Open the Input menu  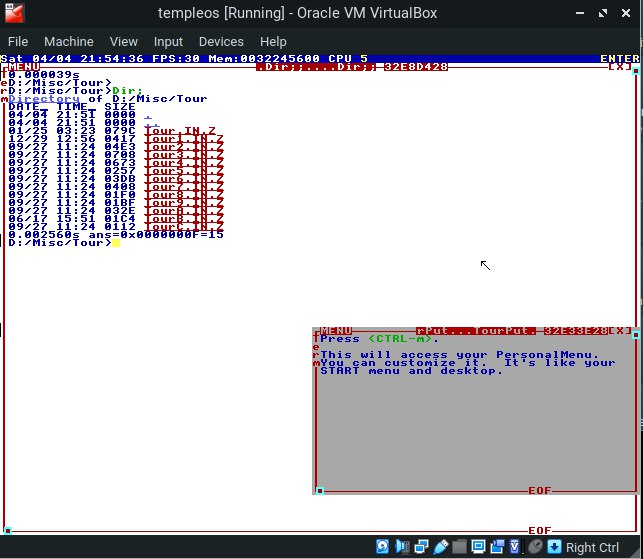click(x=168, y=41)
